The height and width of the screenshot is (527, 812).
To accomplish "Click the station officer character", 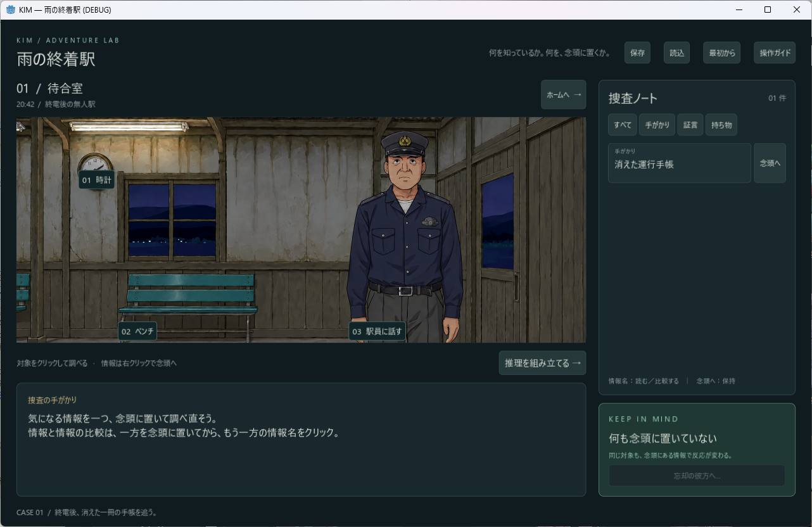I will (405, 234).
